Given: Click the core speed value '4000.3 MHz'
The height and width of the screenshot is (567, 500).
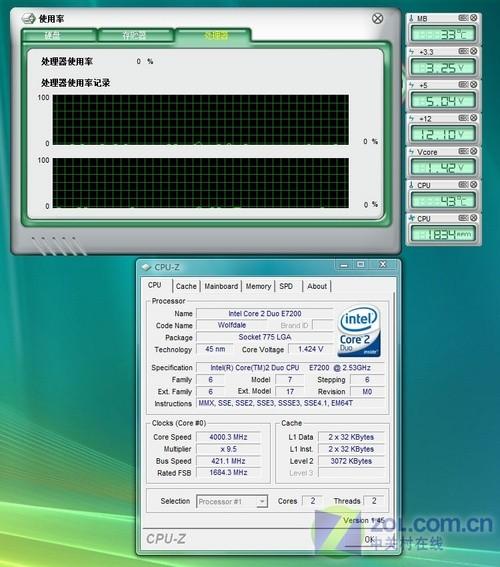Looking at the screenshot, I should (x=228, y=437).
